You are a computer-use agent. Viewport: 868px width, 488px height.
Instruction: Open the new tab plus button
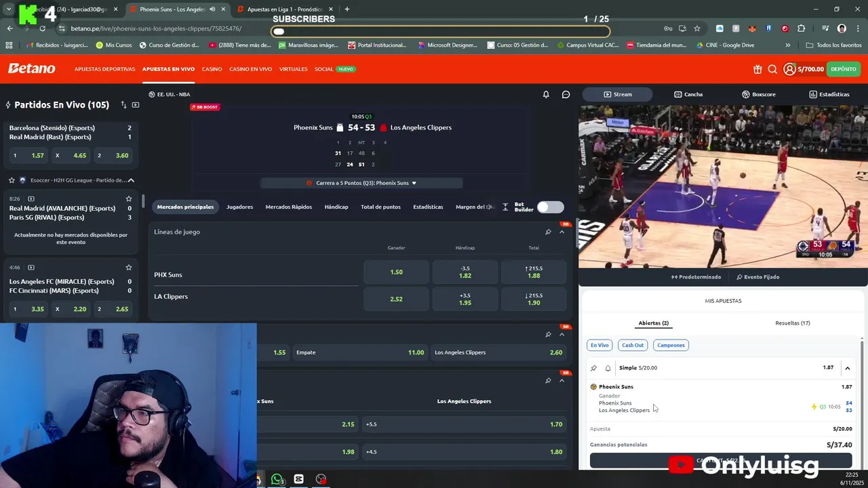click(347, 9)
